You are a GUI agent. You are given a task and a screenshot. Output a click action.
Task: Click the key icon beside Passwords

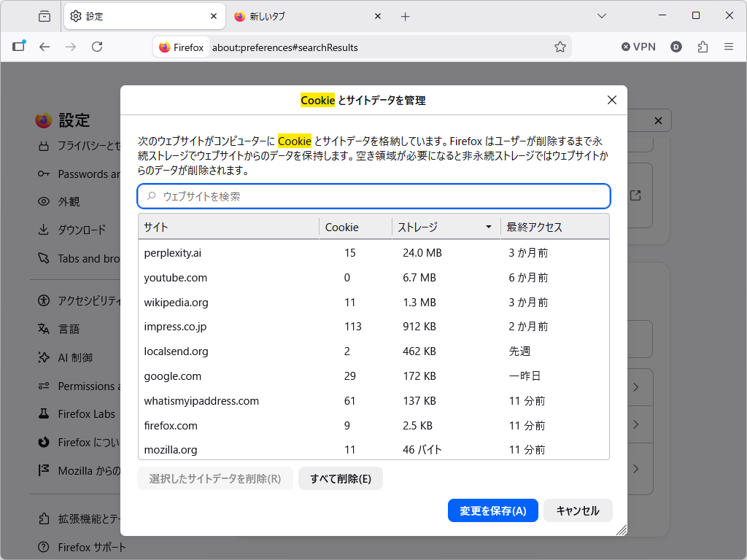pyautogui.click(x=44, y=174)
